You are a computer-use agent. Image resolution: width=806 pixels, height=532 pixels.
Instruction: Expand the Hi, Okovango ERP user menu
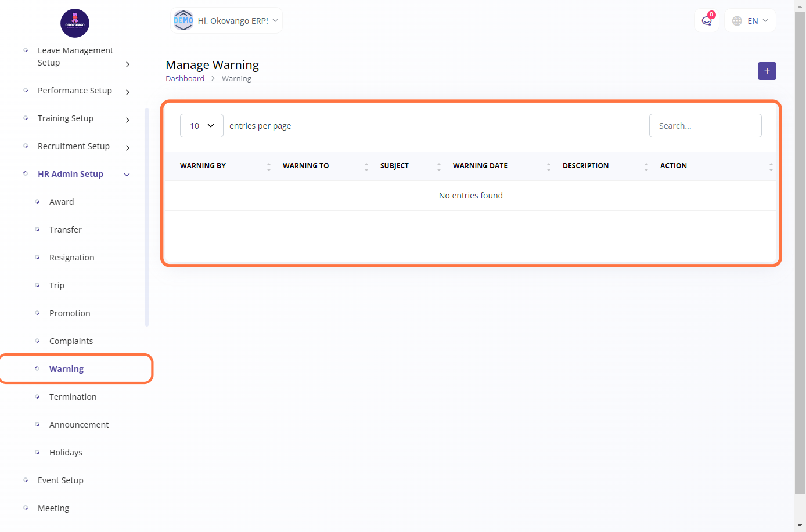pyautogui.click(x=233, y=21)
